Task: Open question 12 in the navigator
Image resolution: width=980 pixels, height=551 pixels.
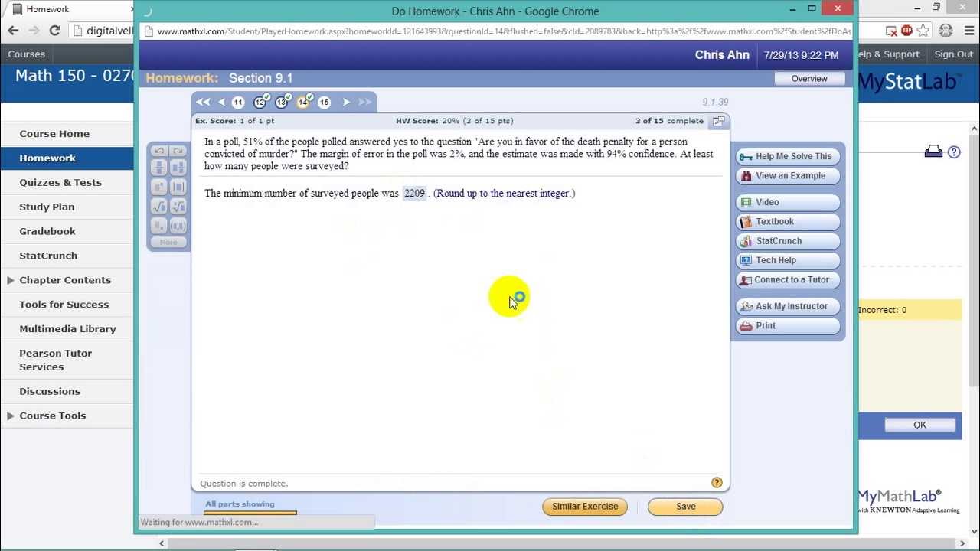Action: tap(260, 102)
